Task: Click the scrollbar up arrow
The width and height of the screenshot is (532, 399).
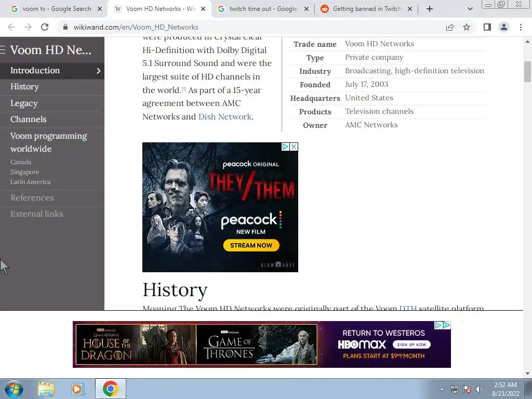Action: [527, 42]
